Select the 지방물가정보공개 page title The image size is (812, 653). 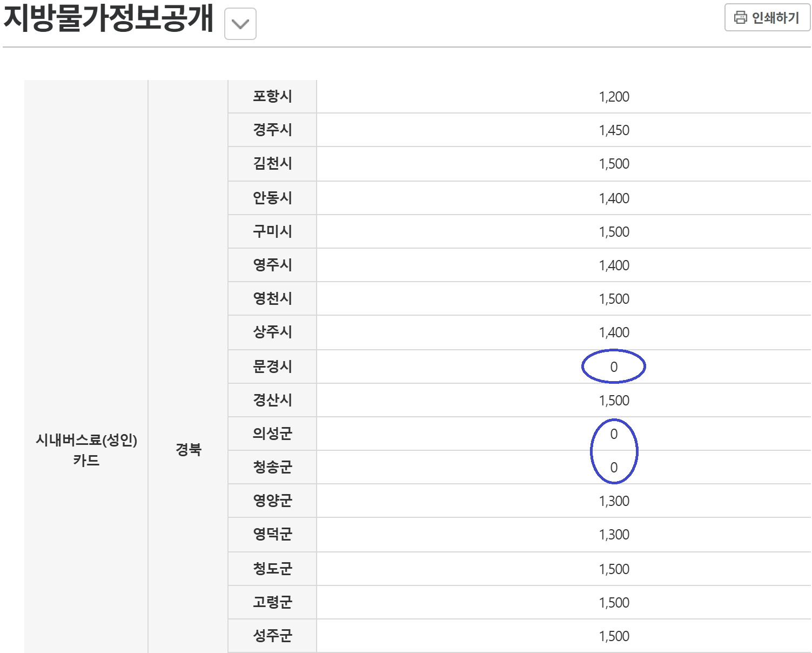[109, 18]
